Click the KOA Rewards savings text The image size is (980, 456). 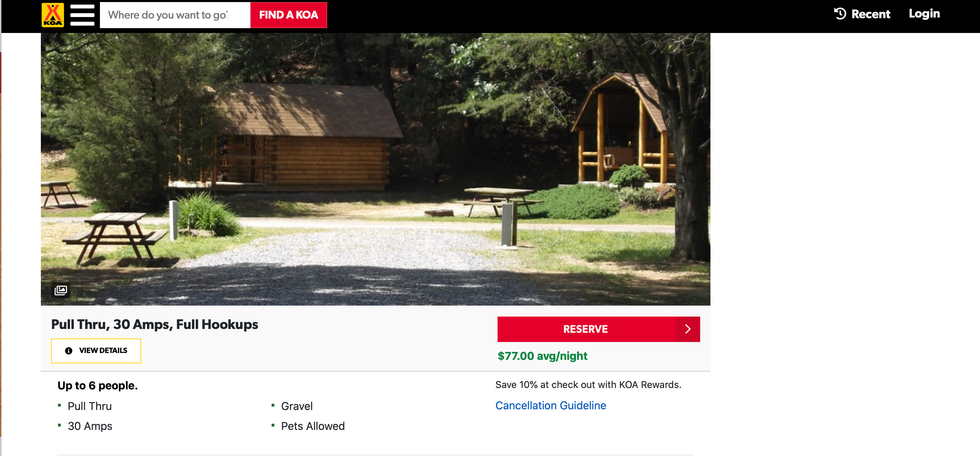point(588,385)
